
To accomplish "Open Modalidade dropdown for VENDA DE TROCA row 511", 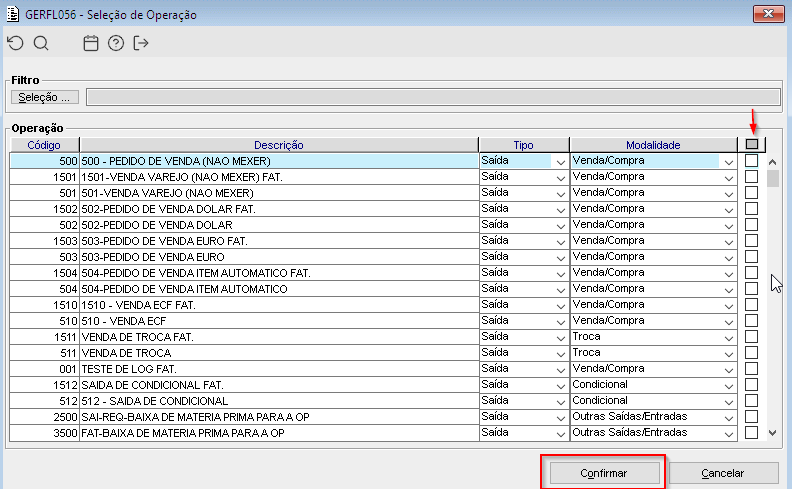I will point(728,354).
